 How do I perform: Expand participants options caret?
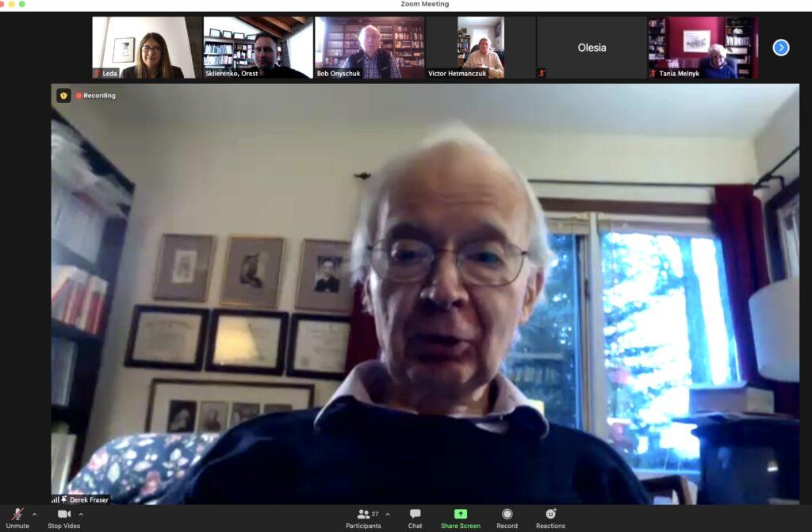pos(388,515)
